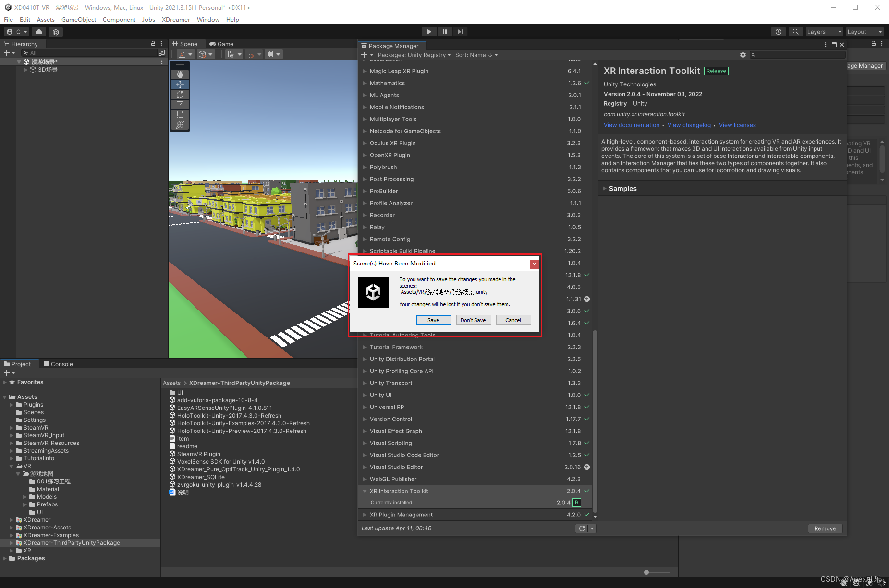Open the package version control collab icon
Screen dimensions: 889x588
tap(56, 32)
